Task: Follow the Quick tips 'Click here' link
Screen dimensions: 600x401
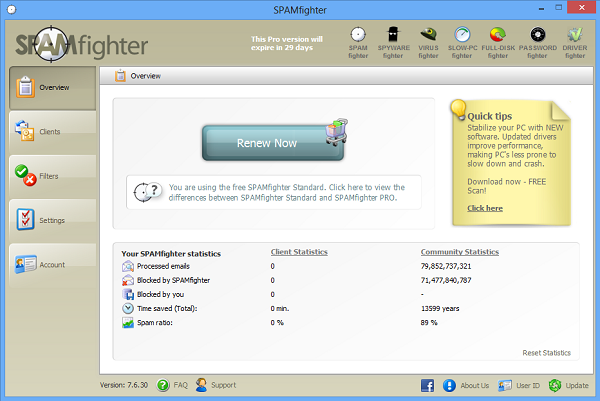Action: (x=485, y=208)
